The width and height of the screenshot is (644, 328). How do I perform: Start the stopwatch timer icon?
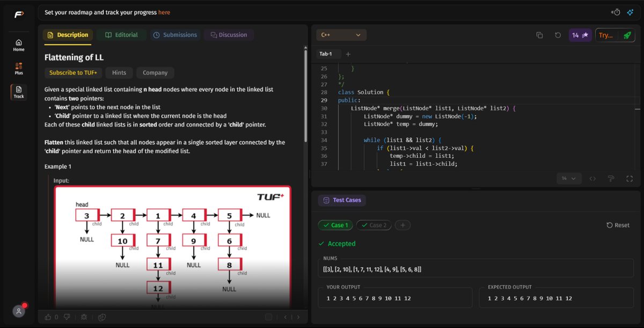(616, 12)
